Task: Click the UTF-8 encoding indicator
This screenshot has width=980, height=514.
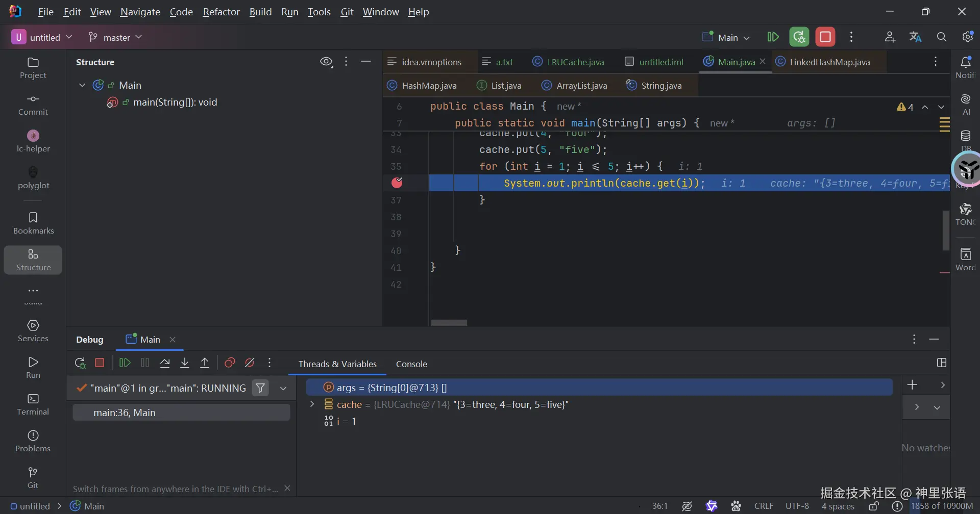Action: click(797, 506)
